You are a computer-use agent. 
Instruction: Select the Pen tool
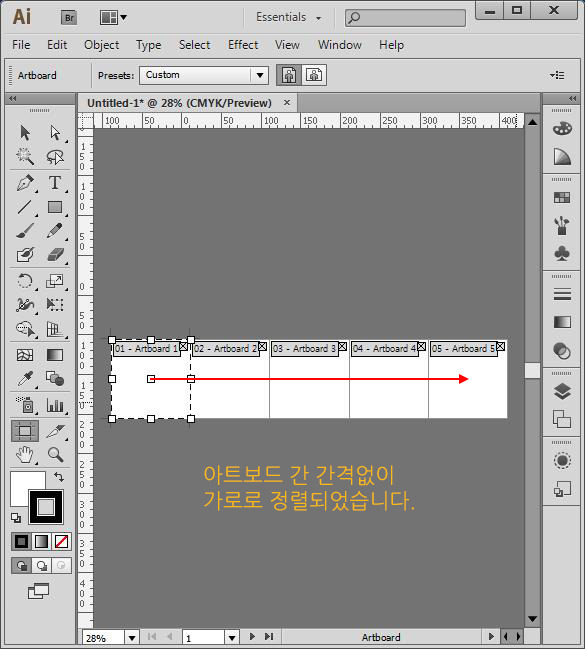click(x=25, y=183)
